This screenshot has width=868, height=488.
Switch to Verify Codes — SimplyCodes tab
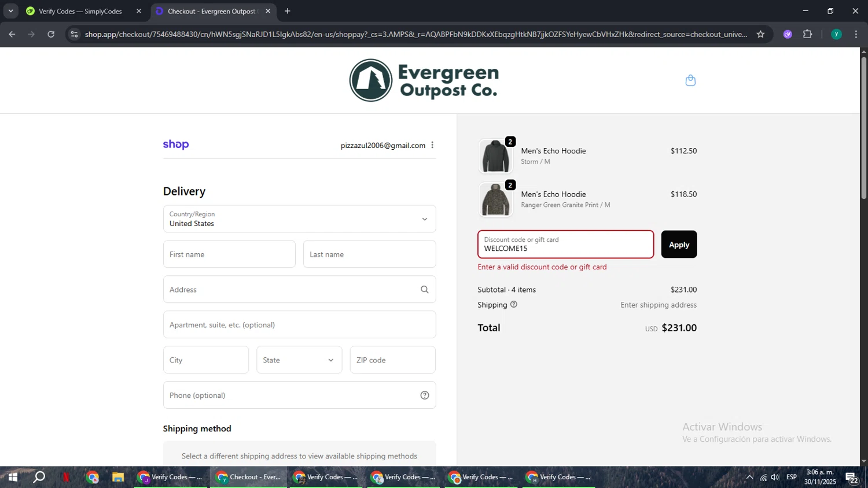pyautogui.click(x=84, y=11)
